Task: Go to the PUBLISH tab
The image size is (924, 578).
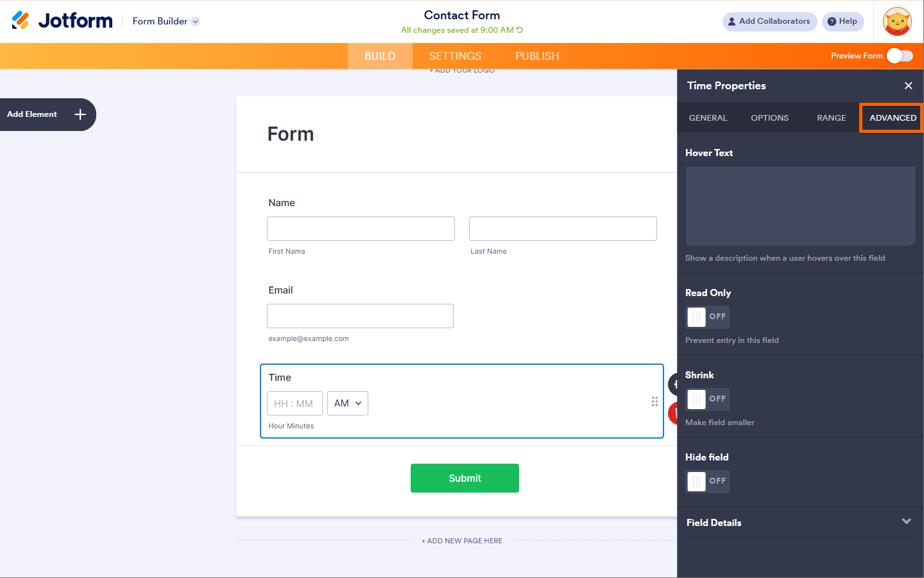Action: pyautogui.click(x=537, y=56)
